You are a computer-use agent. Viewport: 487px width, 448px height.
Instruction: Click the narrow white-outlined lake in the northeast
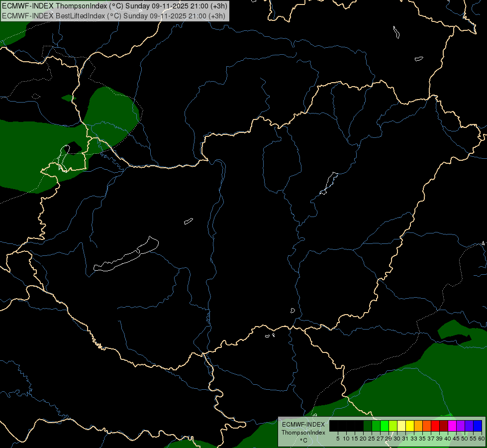329,183
